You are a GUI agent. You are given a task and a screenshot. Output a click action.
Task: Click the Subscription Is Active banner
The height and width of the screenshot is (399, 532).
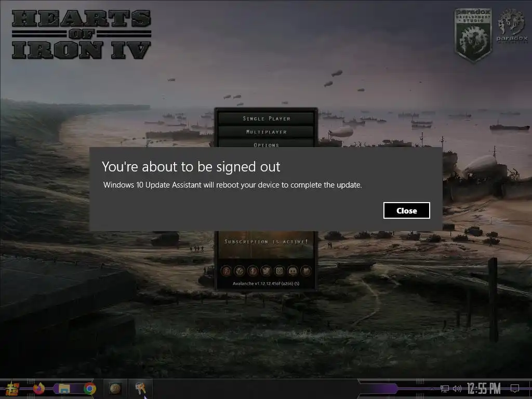(266, 244)
